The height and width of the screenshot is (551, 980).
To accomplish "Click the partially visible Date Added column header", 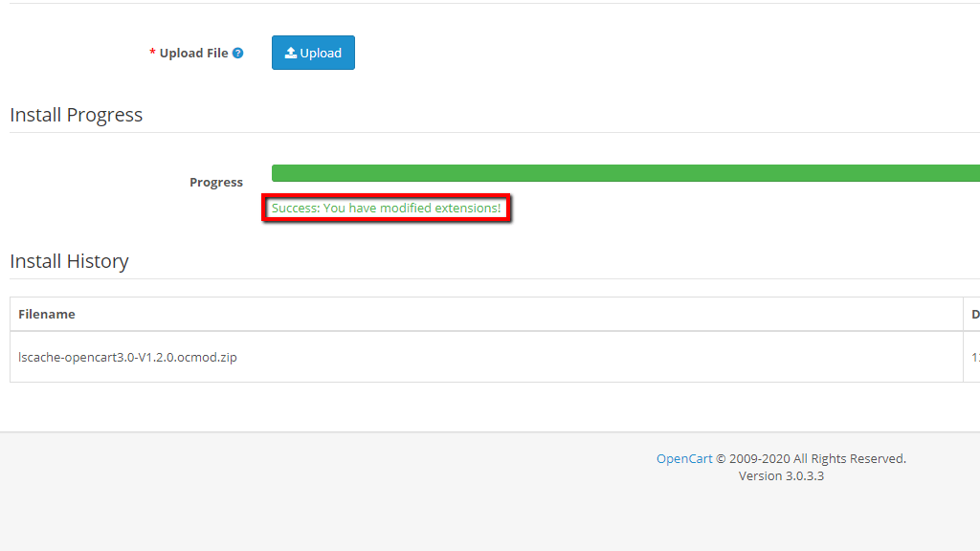I will [x=974, y=314].
